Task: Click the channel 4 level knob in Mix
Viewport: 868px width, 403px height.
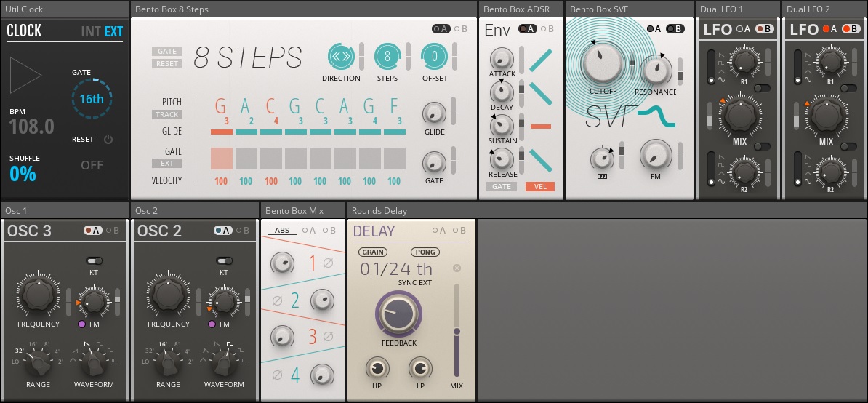Action: pos(322,376)
